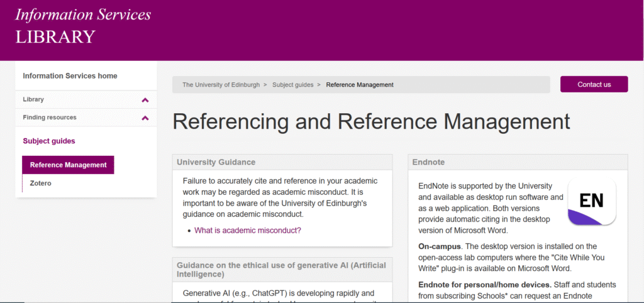Click the Endnote box heading
Image resolution: width=644 pixels, height=303 pixels.
click(429, 162)
